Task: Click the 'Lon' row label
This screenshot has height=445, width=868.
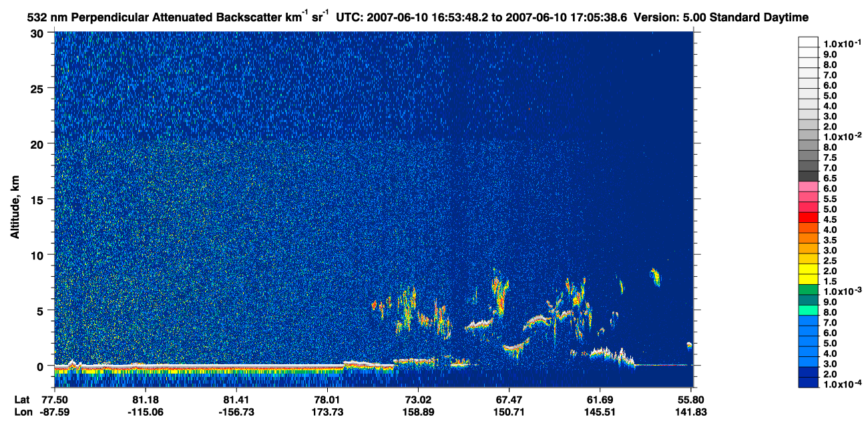Action: click(23, 412)
